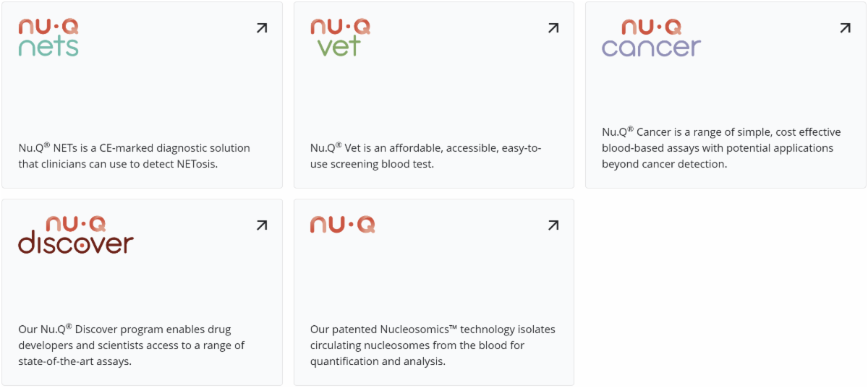This screenshot has height=388, width=868.
Task: Select the Discover program description text
Action: coord(132,345)
